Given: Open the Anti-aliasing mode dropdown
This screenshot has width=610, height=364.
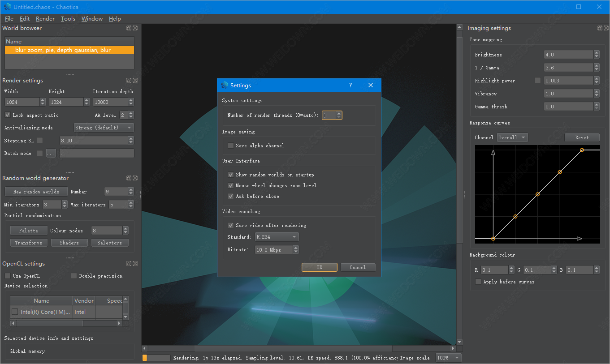Looking at the screenshot, I should click(104, 128).
